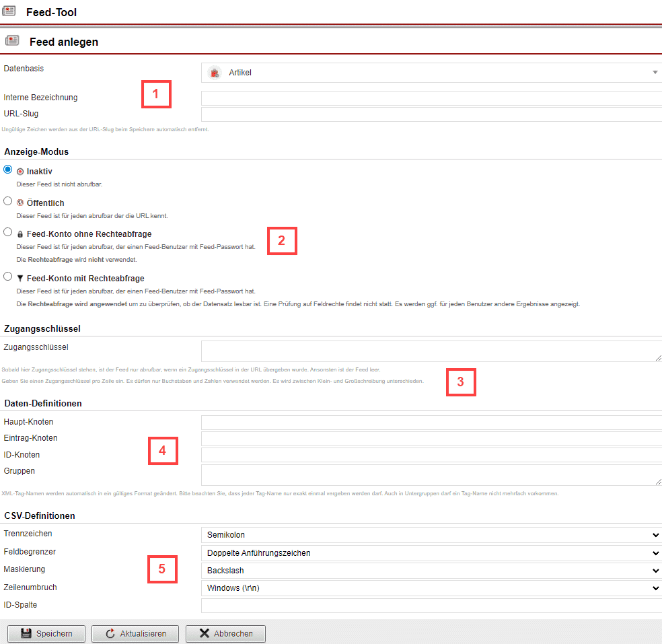Screen dimensions: 662x644
Task: Click the filter icon for Feed-Konto mit Rechteabfrage
Action: 20,278
